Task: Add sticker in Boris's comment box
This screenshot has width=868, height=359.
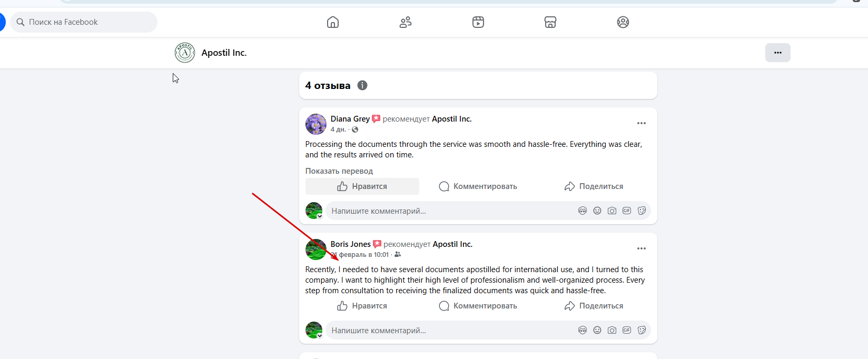Action: pos(642,330)
